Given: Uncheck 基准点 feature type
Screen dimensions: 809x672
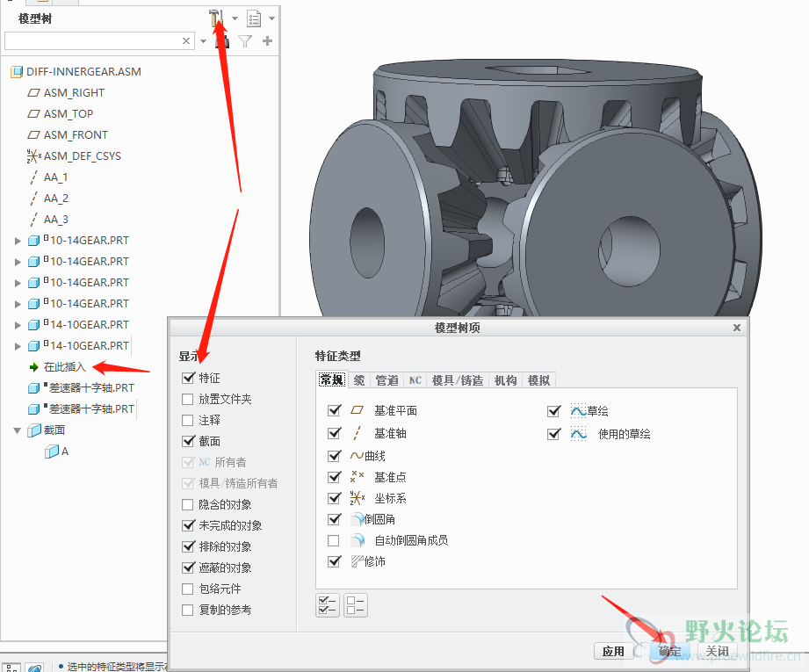Looking at the screenshot, I should click(x=335, y=477).
